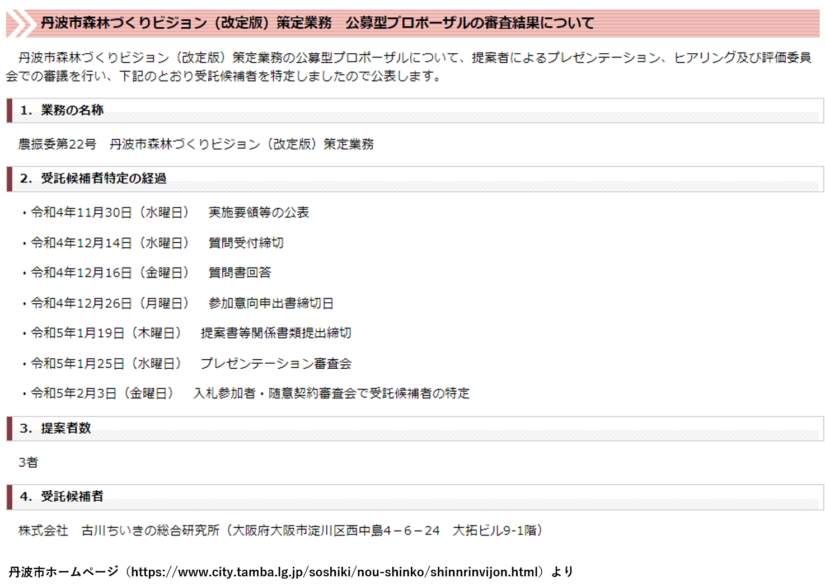Click the line 令和5年1月25日 プレゼンテーション審査会
Screen dimensions: 825x587
[x=186, y=363]
